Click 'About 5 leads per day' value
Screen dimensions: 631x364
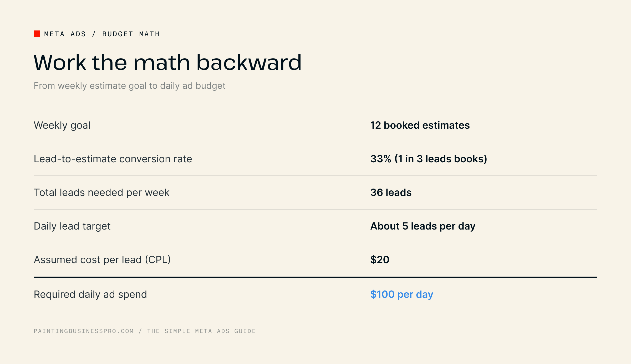[423, 226]
